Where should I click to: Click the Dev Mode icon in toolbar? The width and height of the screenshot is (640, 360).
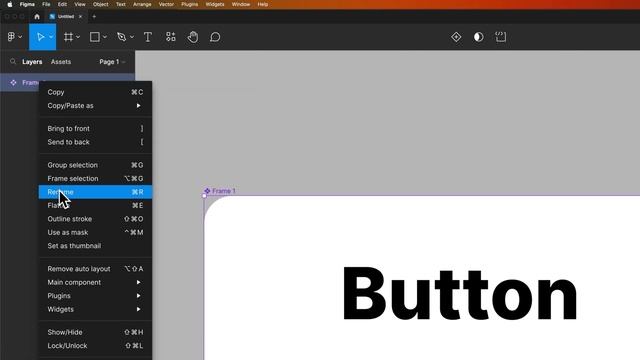tap(501, 37)
